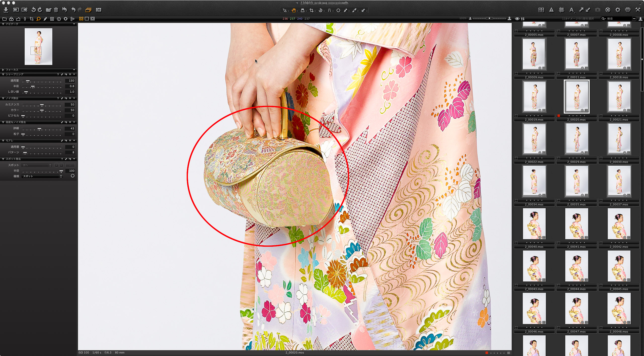Open the print icon in toolbar
The image size is (644, 356).
(x=628, y=10)
